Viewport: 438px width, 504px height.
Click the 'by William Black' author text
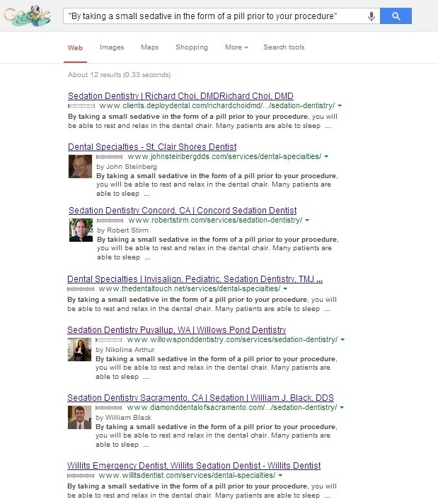(x=123, y=417)
